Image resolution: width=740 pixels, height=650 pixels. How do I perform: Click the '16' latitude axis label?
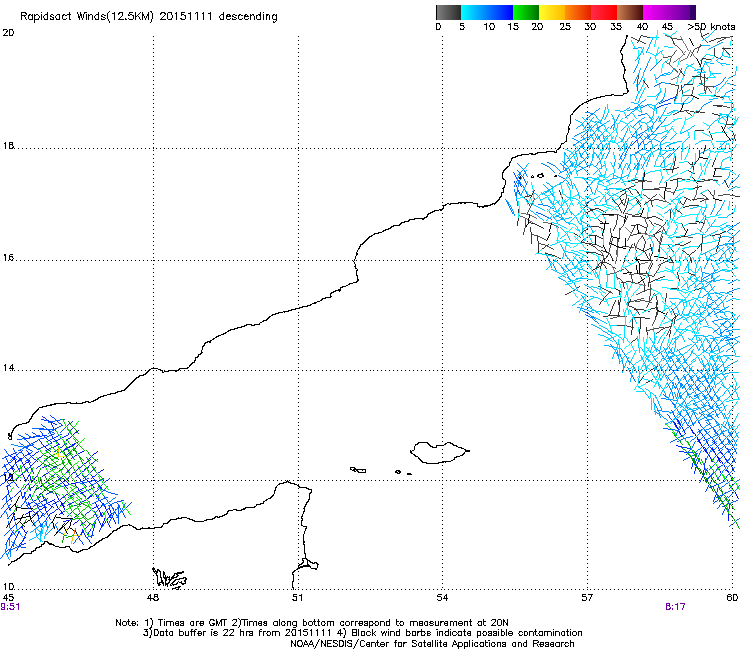8,258
